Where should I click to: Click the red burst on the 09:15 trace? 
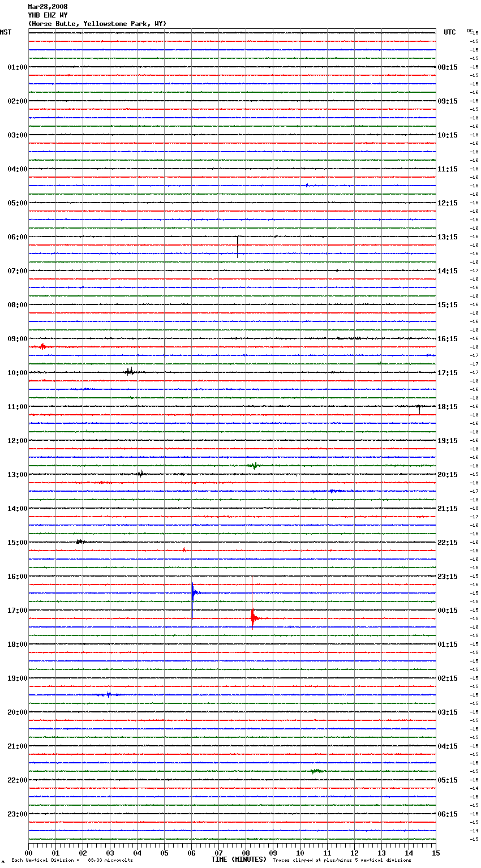tap(42, 346)
